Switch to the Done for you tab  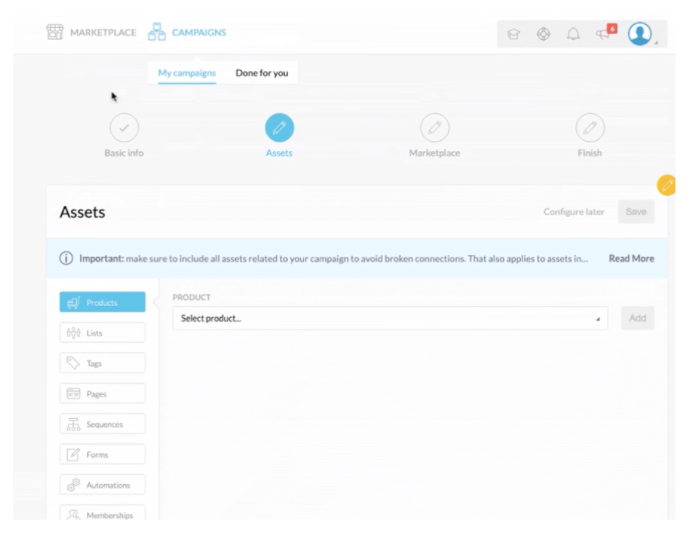[261, 73]
